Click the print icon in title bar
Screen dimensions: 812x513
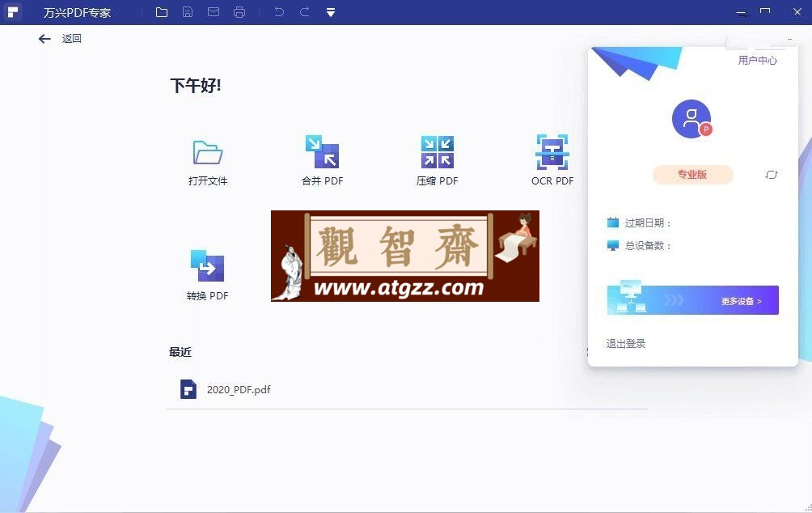point(239,12)
